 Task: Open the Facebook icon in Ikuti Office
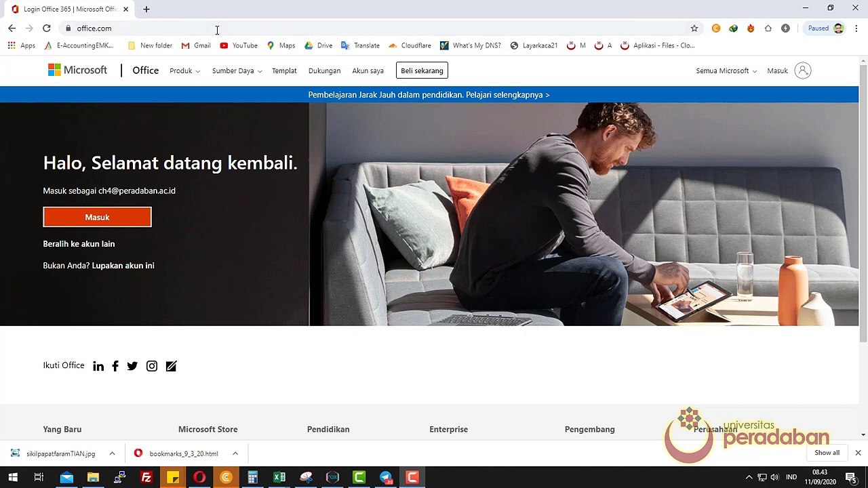tap(115, 366)
